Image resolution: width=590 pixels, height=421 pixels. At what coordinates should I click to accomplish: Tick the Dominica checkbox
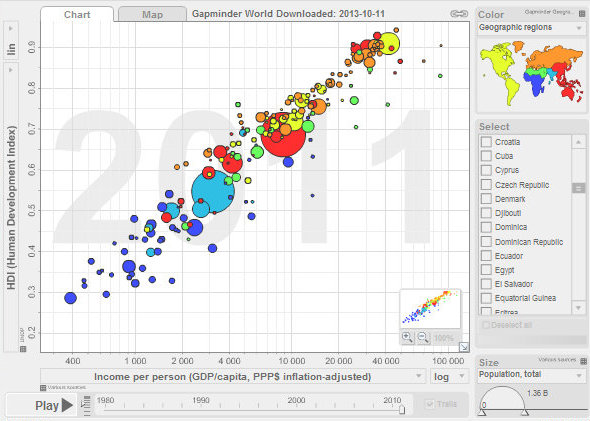[x=486, y=227]
